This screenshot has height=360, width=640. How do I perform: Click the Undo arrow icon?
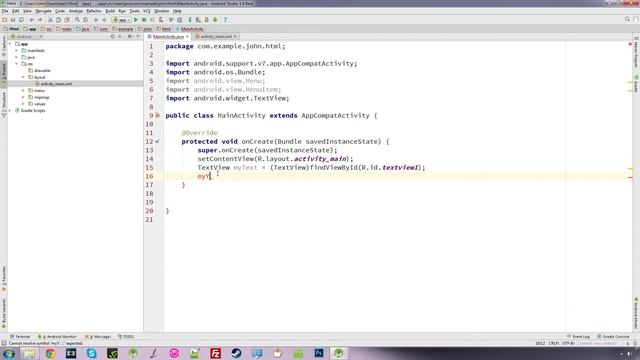(31, 20)
